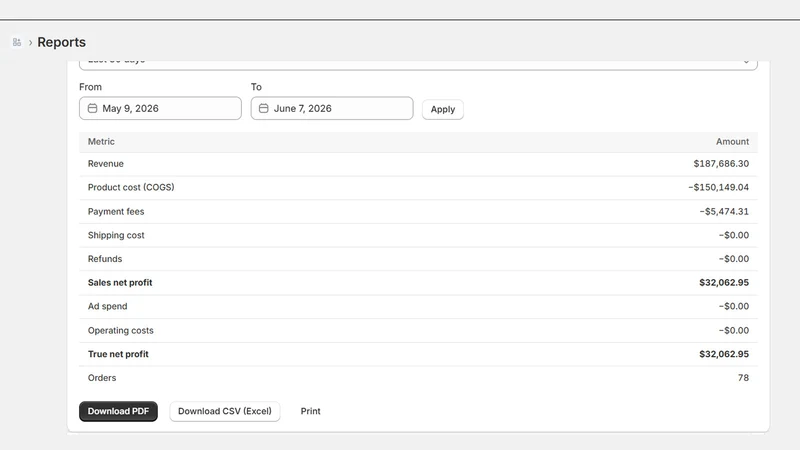This screenshot has height=450, width=800.
Task: Click the calendar icon in To field
Action: click(263, 108)
